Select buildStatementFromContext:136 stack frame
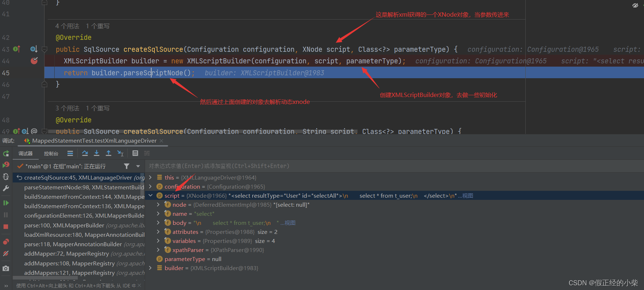This screenshot has width=644, height=290. click(79, 206)
